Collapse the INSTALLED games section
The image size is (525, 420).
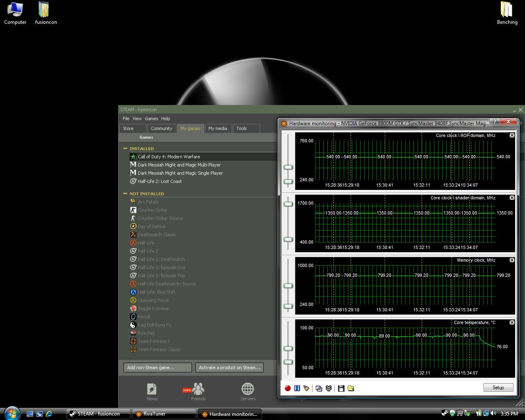tap(125, 148)
